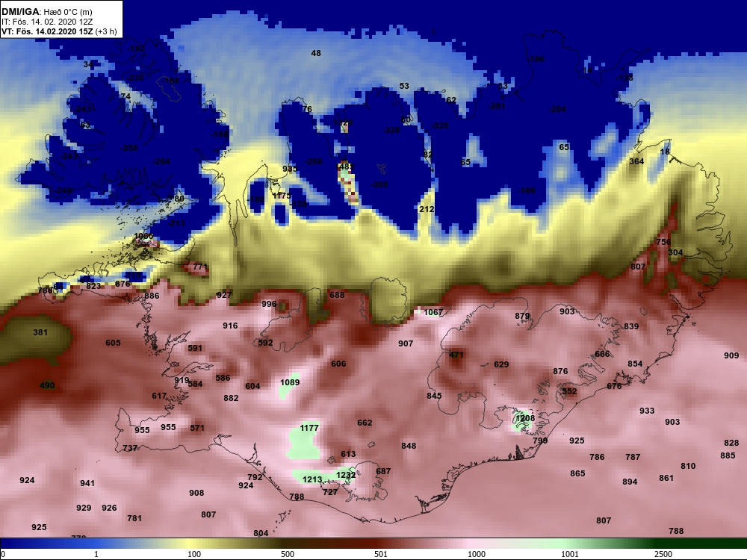747x560 pixels.
Task: Click the map value 935
Action: [x=290, y=169]
